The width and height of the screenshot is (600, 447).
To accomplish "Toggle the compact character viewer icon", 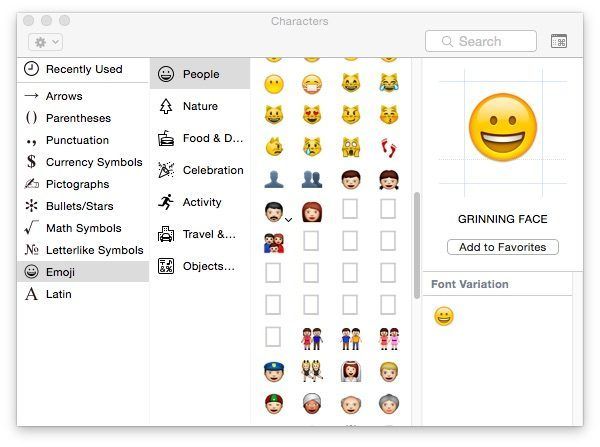I will coord(559,41).
